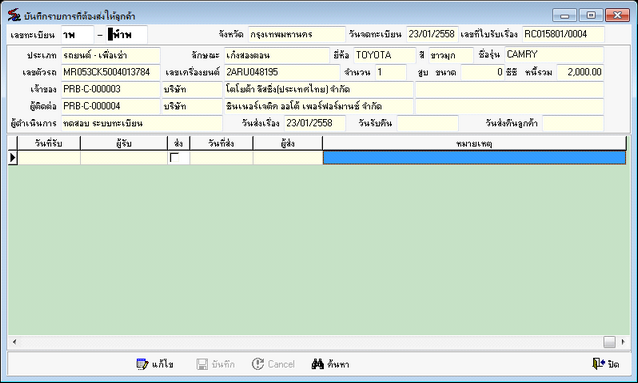Click receipt number RC015801/0004 field

pos(563,35)
